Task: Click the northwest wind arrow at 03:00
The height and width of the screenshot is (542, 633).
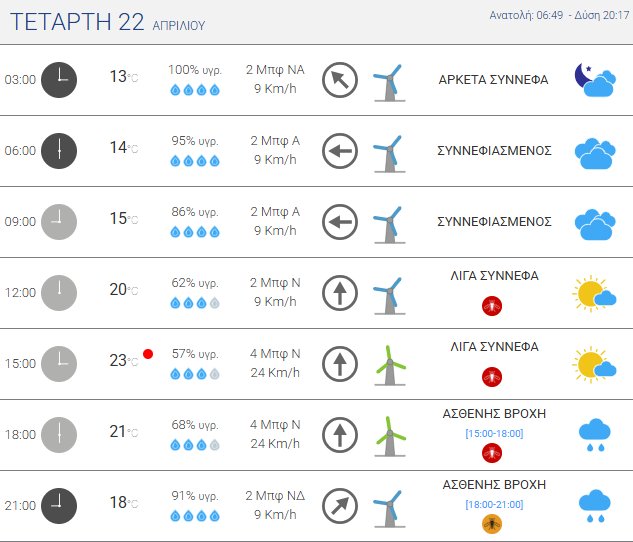Action: [x=340, y=79]
